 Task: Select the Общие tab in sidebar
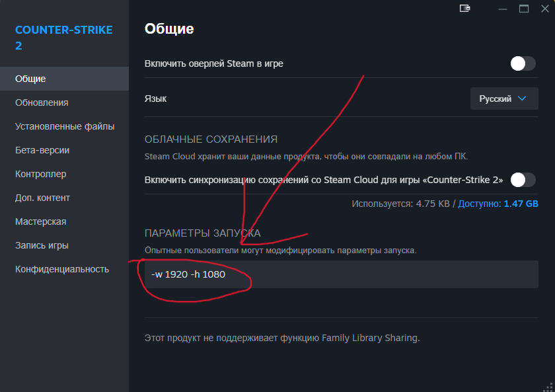[30, 79]
